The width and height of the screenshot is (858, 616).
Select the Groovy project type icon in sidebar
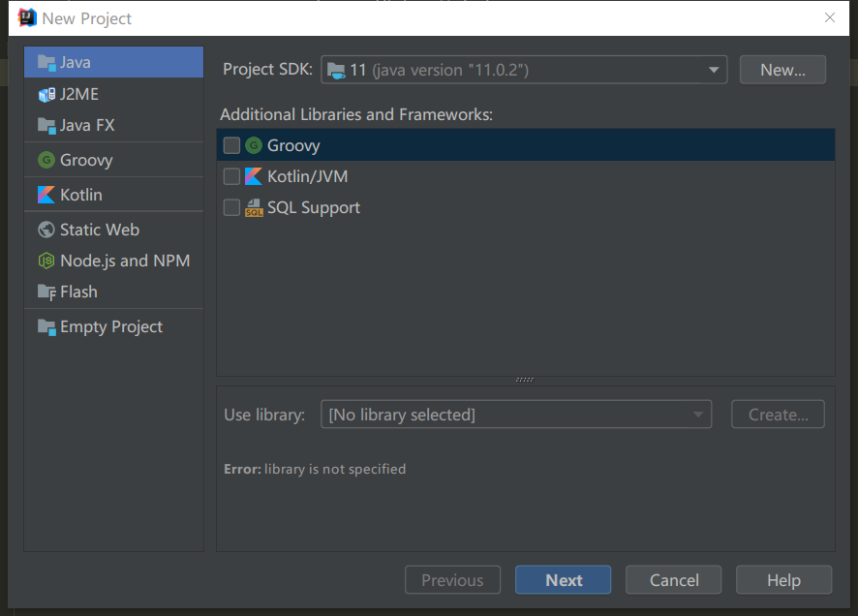click(46, 161)
